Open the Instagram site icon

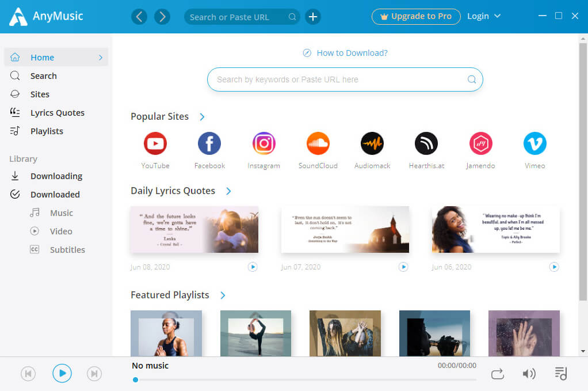(x=264, y=143)
